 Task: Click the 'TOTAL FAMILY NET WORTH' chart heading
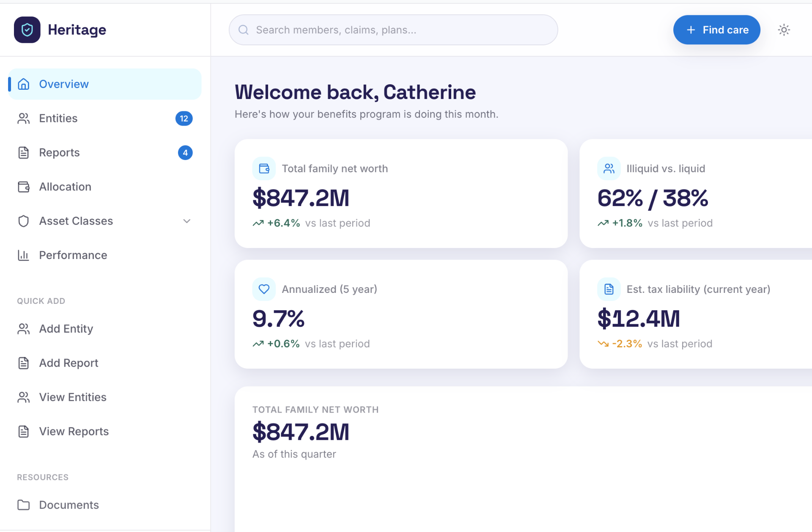click(315, 410)
